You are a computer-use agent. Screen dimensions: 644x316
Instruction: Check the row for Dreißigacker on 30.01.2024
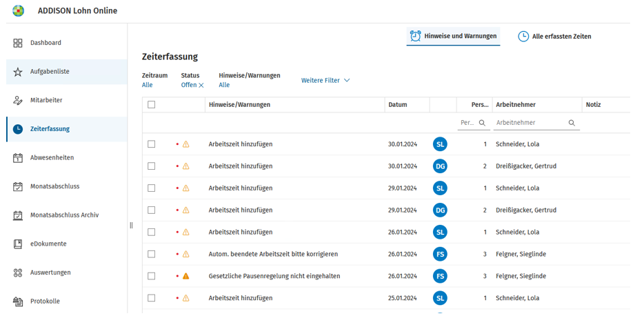152,166
